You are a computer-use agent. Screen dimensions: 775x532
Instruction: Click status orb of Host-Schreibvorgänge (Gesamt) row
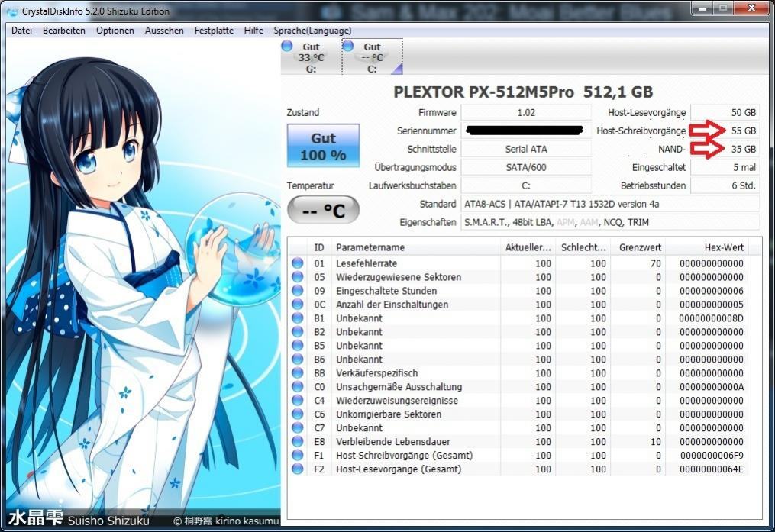pyautogui.click(x=298, y=456)
